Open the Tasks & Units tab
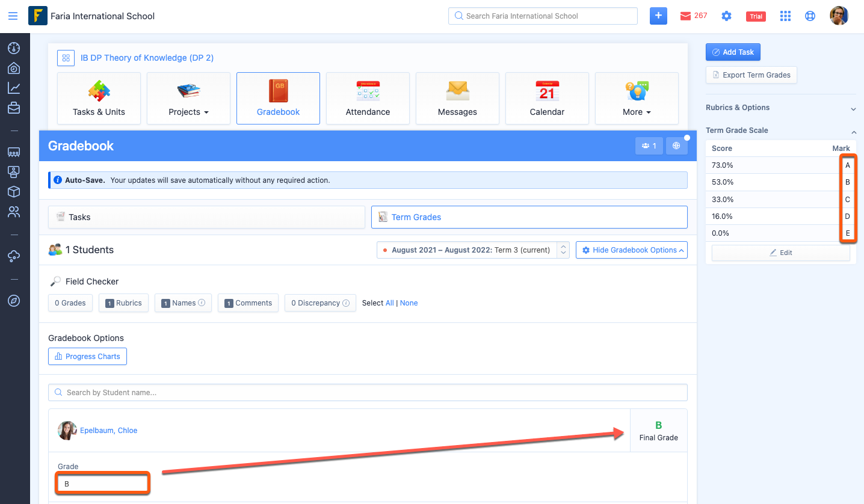This screenshot has width=864, height=504. point(99,98)
